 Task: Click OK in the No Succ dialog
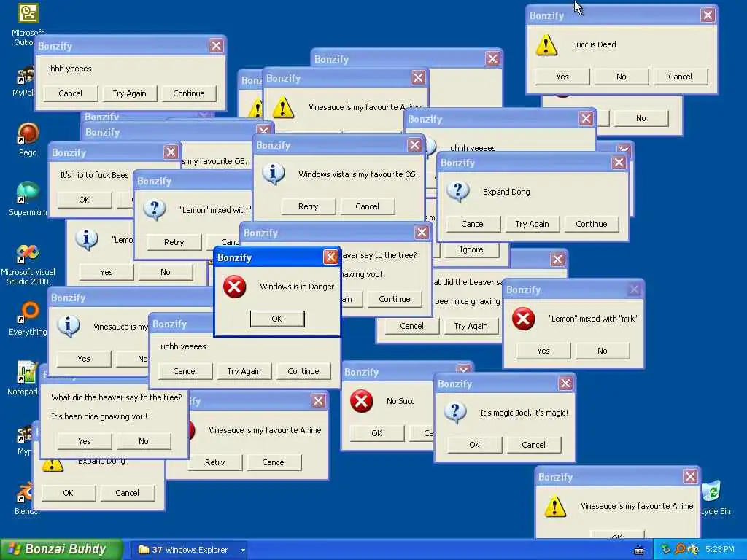(377, 433)
